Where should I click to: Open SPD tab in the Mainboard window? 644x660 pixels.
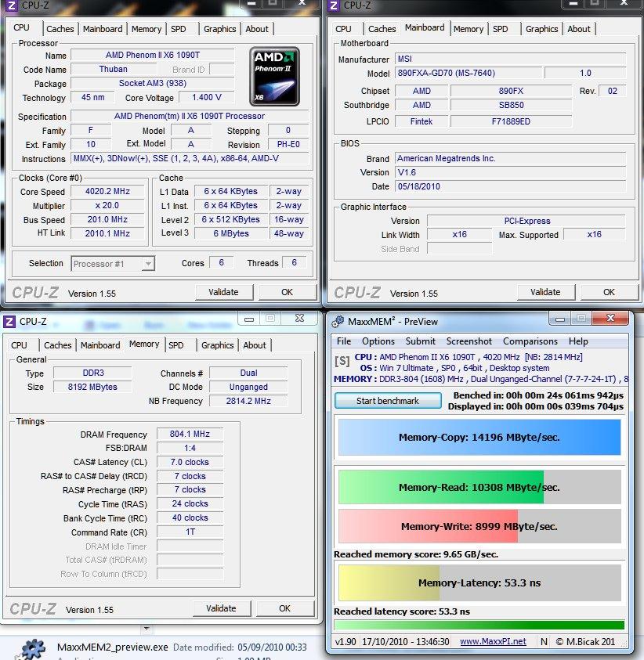(501, 29)
